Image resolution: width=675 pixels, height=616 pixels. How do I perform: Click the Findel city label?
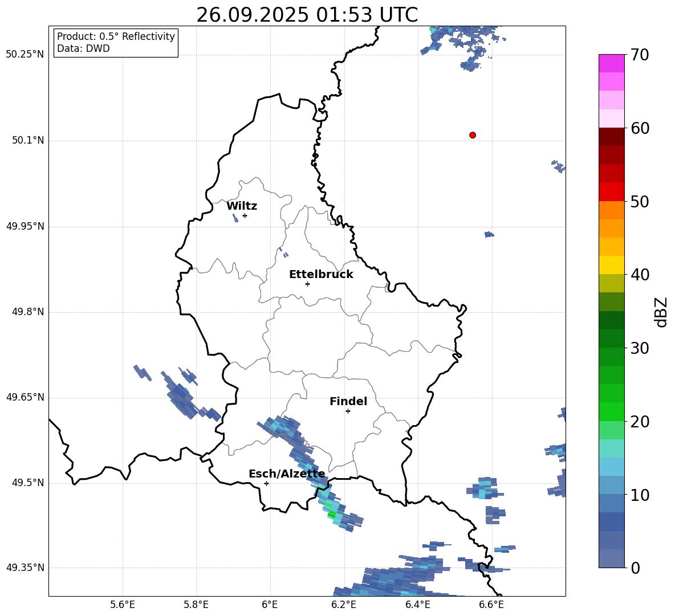coord(348,401)
